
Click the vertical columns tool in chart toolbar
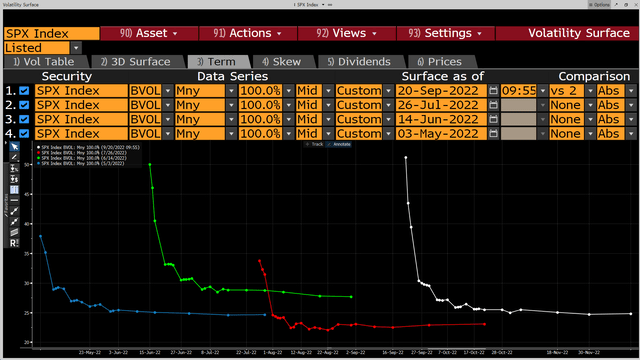14,189
